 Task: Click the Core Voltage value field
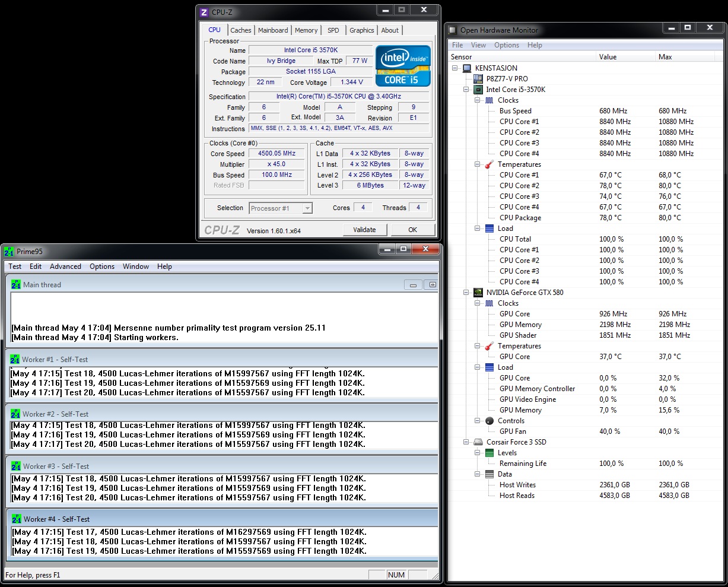point(352,83)
